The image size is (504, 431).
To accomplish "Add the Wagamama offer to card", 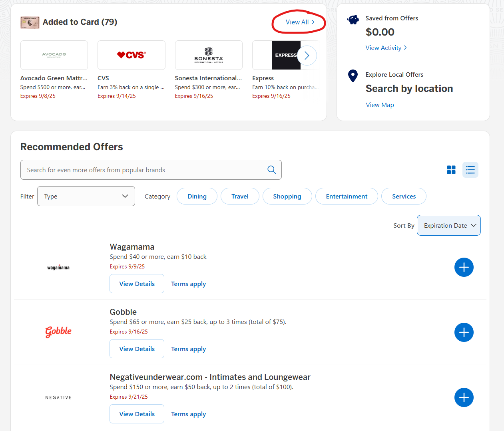I will pyautogui.click(x=464, y=267).
